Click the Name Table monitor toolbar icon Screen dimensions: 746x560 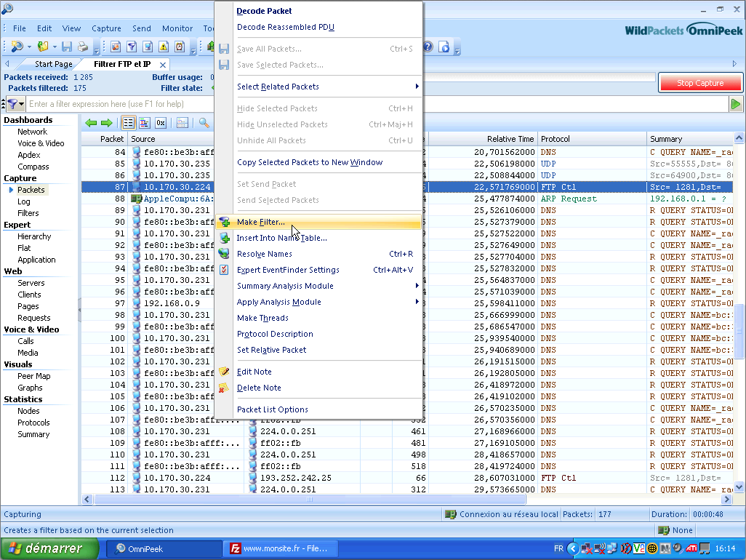(x=148, y=46)
